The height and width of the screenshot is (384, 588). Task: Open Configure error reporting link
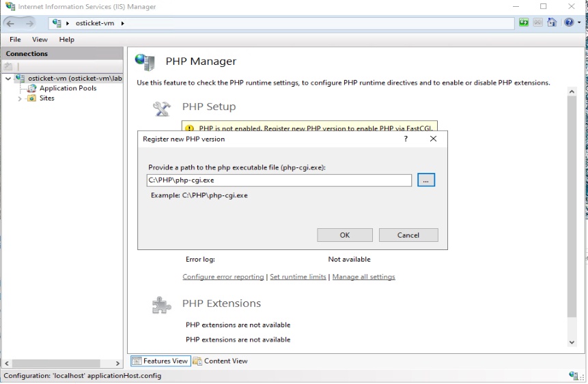tap(223, 277)
